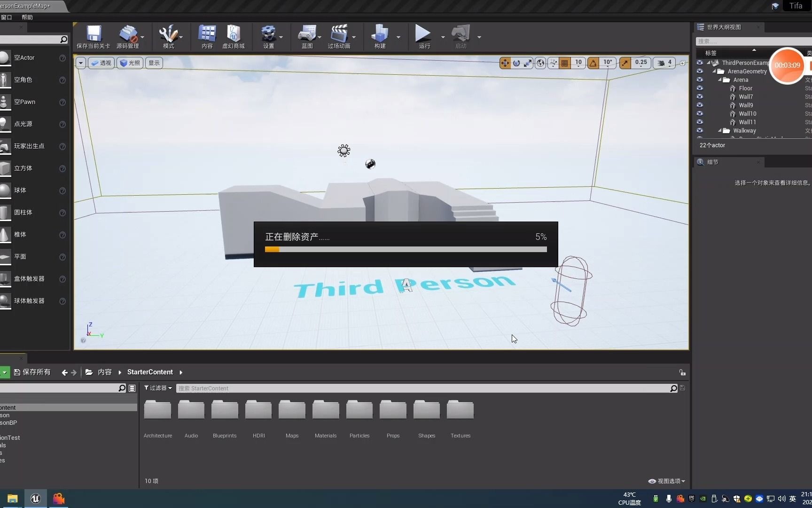Open the Lit (光照) view mode dropdown
Screen dimensions: 812x508
(x=130, y=63)
